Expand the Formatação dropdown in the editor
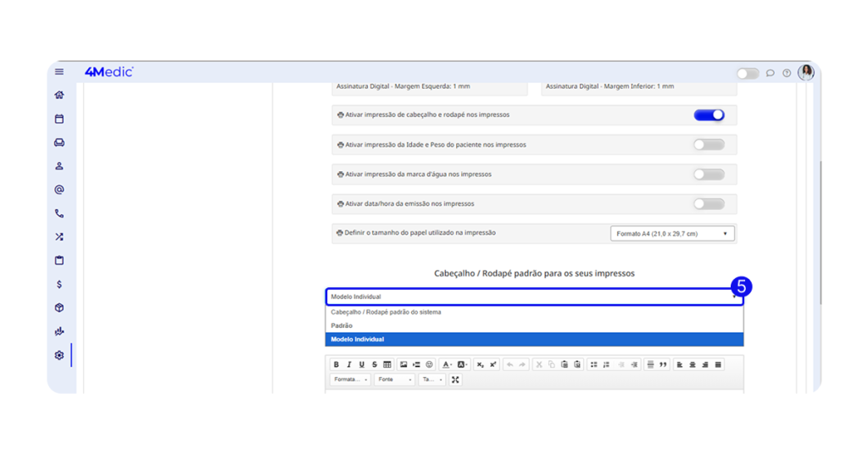This screenshot has height=455, width=868. (x=351, y=380)
